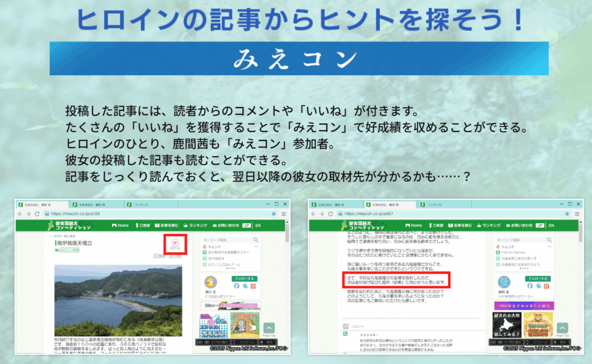The image size is (592, 364).
Task: Open Facebook icon in left window profile
Action: (236, 286)
